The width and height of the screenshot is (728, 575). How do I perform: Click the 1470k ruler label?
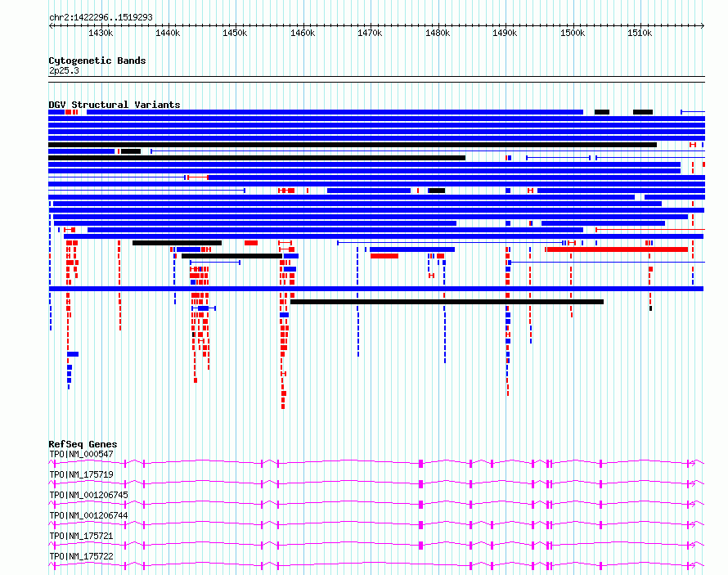[x=370, y=33]
